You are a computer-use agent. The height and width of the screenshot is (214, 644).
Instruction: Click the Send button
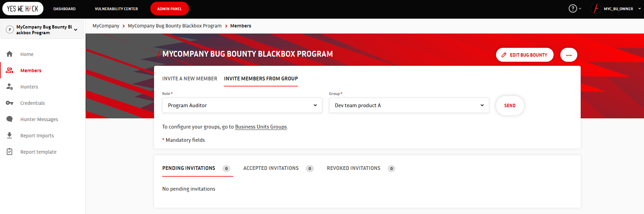510,105
